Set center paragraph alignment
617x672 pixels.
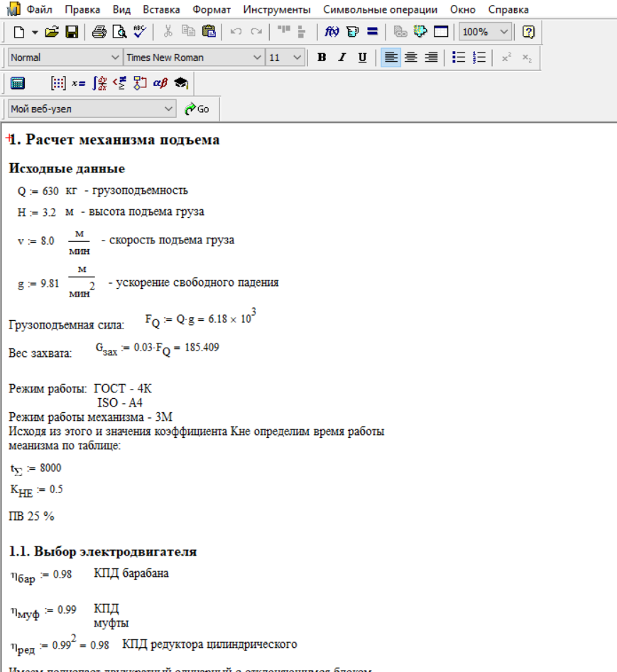pos(411,57)
